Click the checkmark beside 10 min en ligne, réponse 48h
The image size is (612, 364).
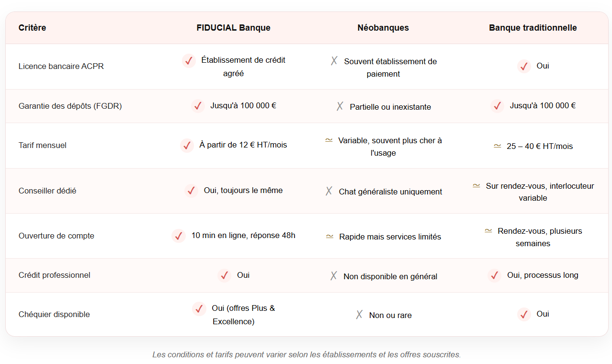(179, 236)
